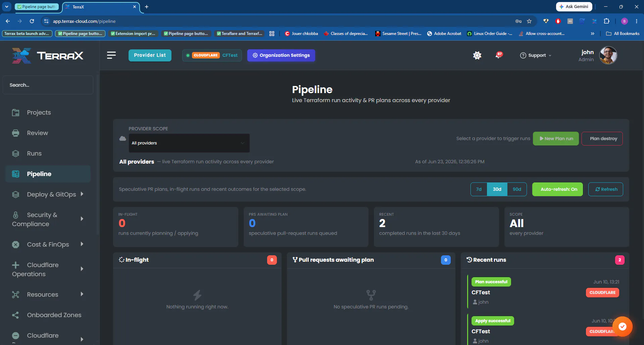Expand Resources submenu arrow
Image resolution: width=644 pixels, height=345 pixels.
tap(82, 294)
